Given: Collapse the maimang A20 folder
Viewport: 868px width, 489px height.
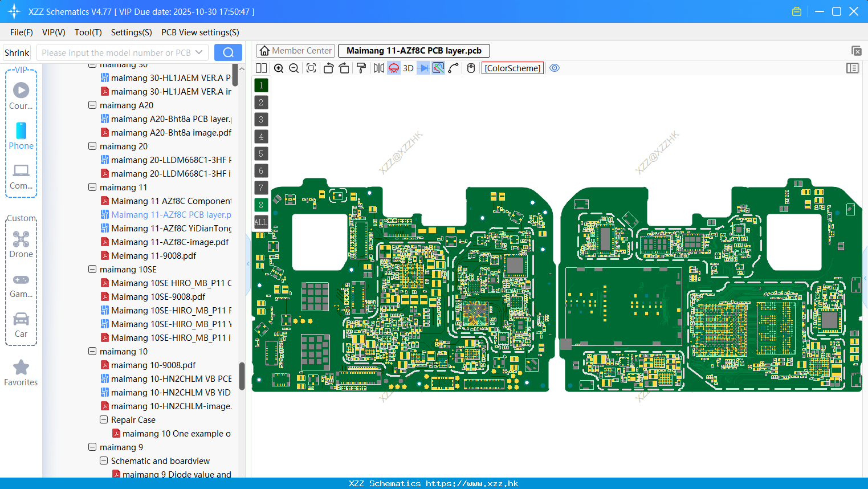Looking at the screenshot, I should pyautogui.click(x=92, y=105).
